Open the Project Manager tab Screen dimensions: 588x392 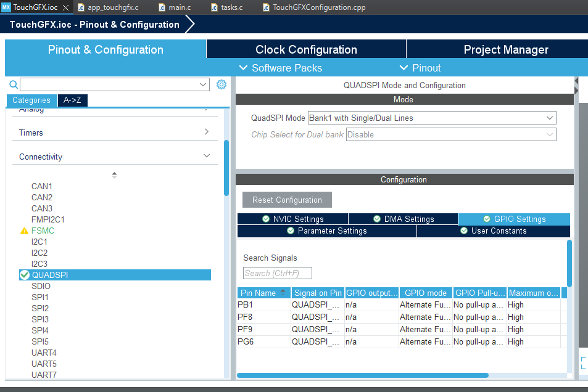pyautogui.click(x=505, y=50)
